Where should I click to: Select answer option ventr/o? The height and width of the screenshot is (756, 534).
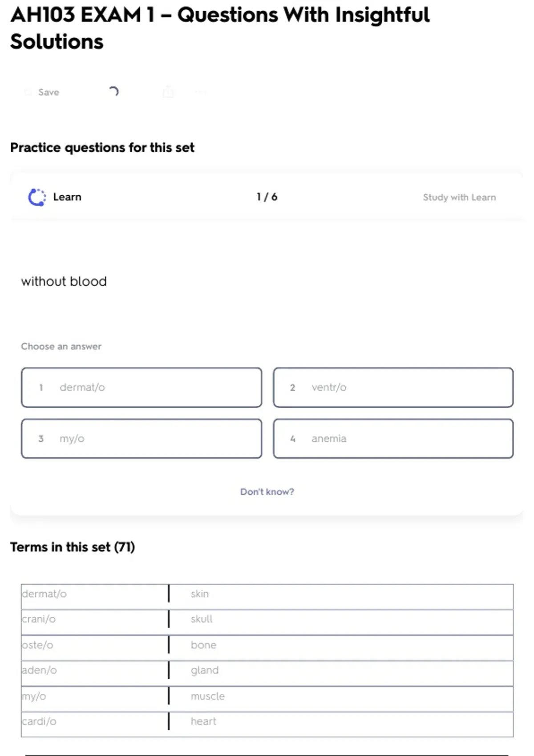pyautogui.click(x=393, y=387)
